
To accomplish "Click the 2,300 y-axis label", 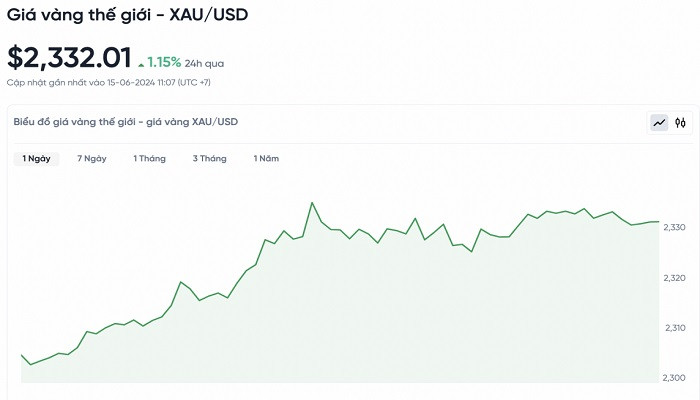I will (677, 377).
